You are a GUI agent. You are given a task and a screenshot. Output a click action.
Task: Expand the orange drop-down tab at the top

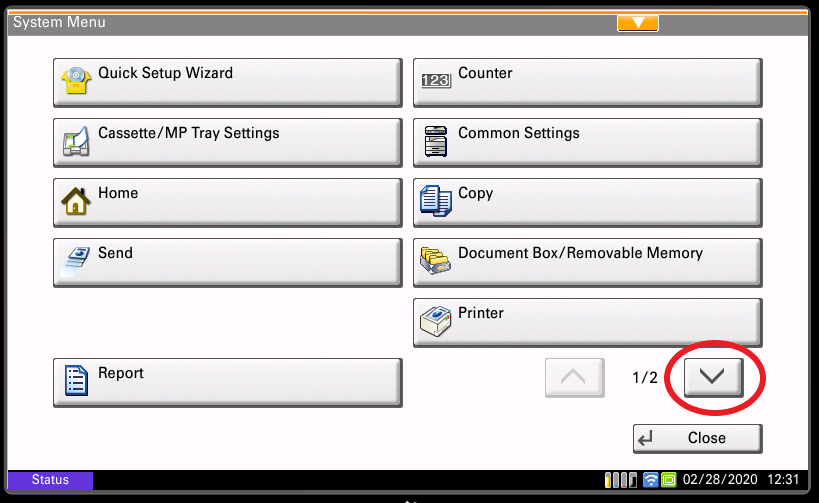point(638,23)
